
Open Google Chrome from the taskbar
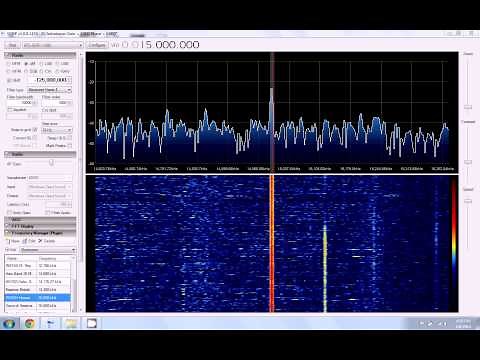pos(29,323)
